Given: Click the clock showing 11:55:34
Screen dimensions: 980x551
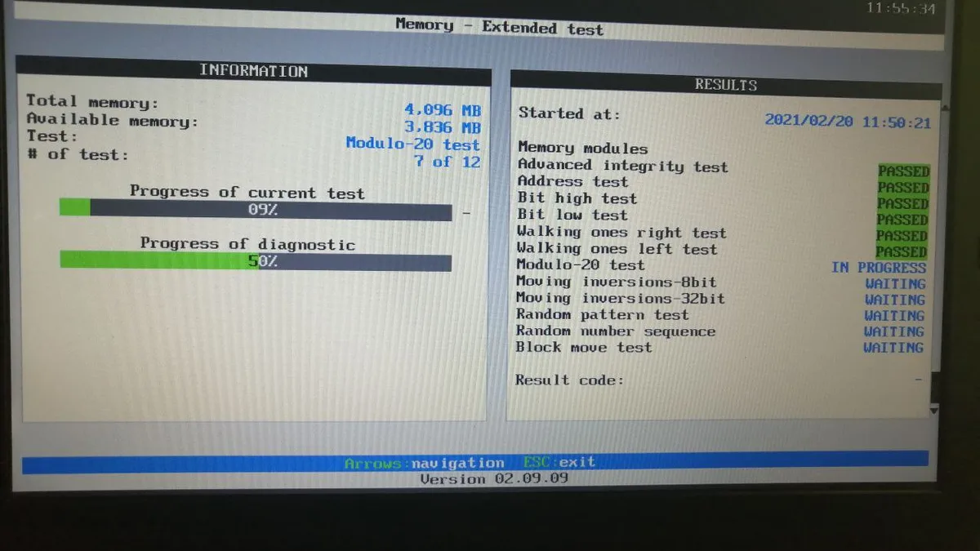Looking at the screenshot, I should (901, 9).
